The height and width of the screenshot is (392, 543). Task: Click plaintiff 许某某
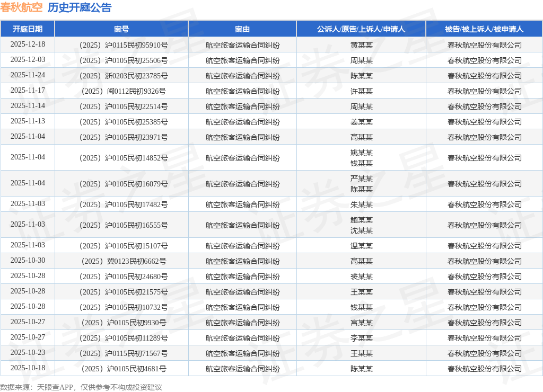[361, 91]
